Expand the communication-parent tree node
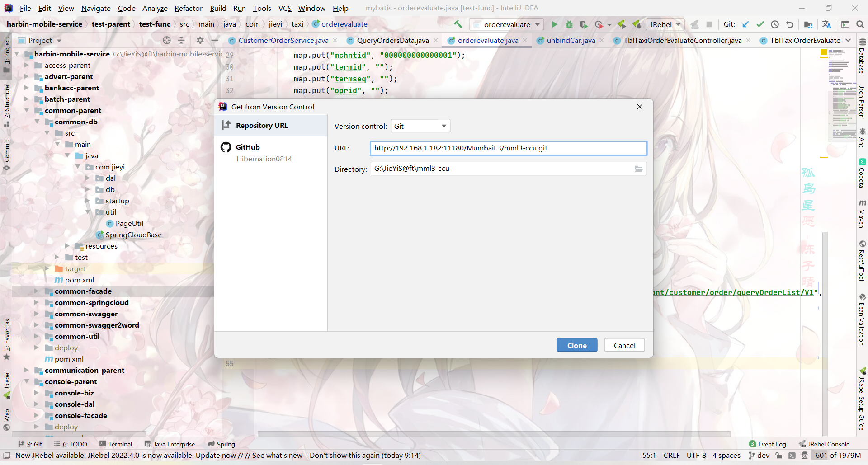The width and height of the screenshot is (868, 465). point(27,371)
